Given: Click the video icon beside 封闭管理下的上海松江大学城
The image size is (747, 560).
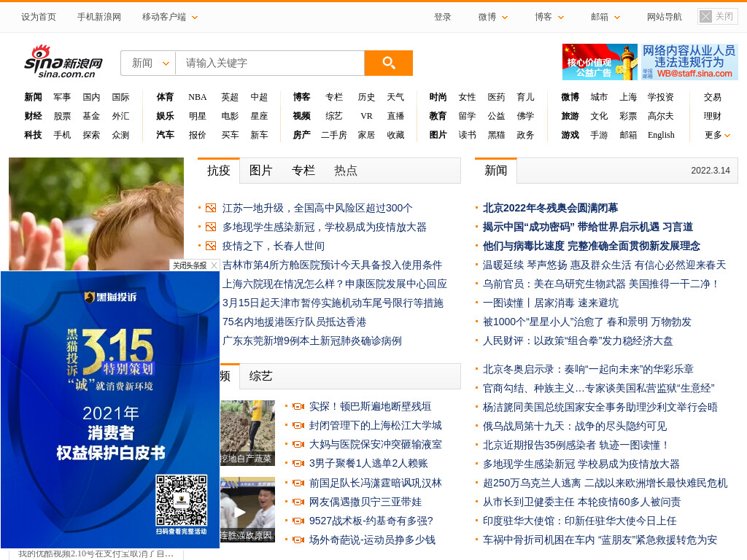Looking at the screenshot, I should [298, 426].
